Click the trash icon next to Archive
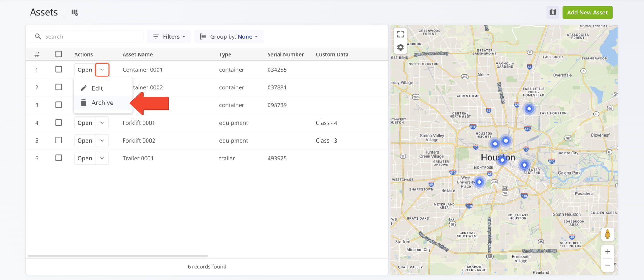The height and width of the screenshot is (280, 644). pyautogui.click(x=83, y=103)
